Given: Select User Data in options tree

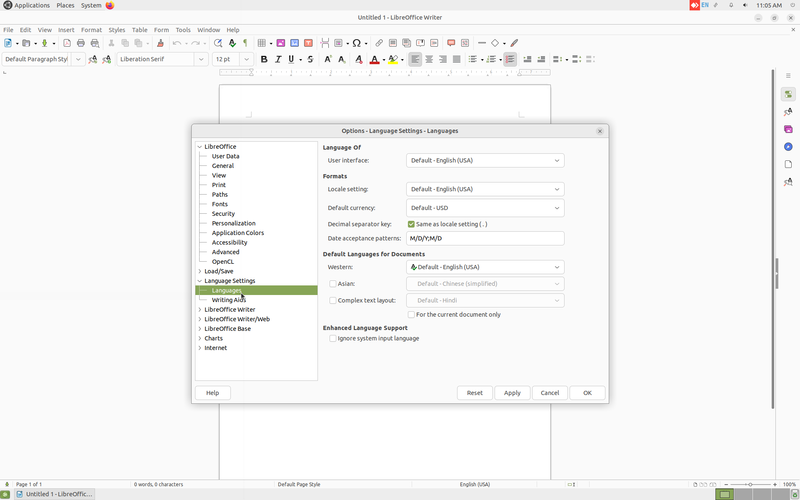Looking at the screenshot, I should coord(226,157).
